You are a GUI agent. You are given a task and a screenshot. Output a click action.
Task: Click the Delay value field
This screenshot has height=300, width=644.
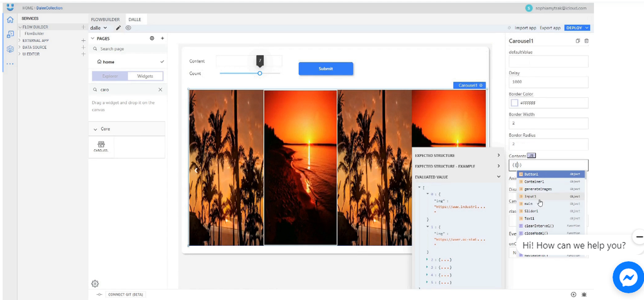[548, 82]
